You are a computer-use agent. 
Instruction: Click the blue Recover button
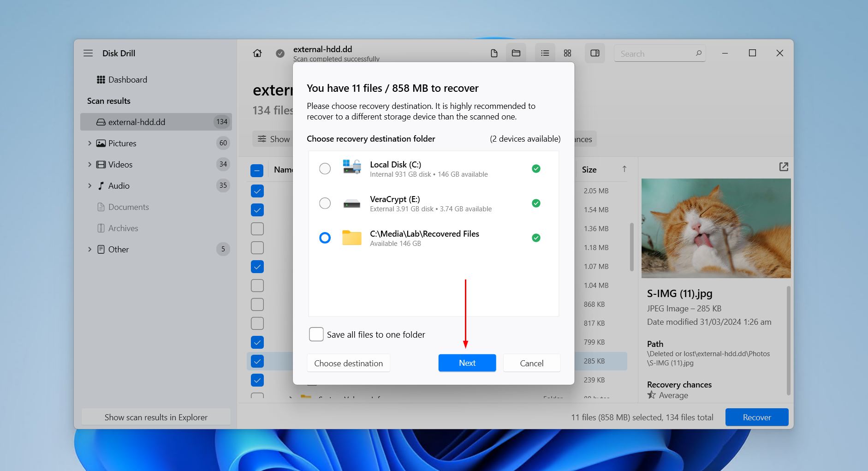pos(757,417)
